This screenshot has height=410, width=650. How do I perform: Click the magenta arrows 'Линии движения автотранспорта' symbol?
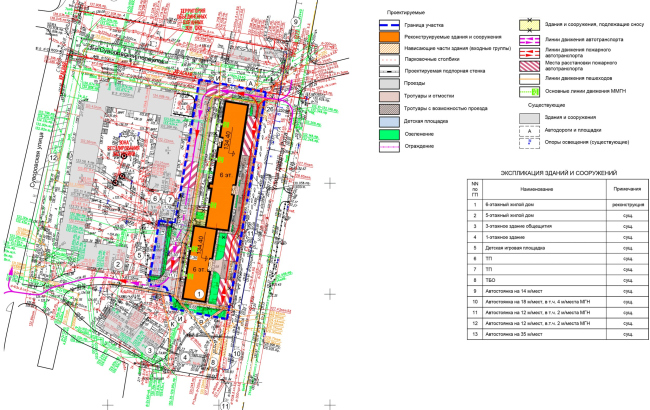click(529, 40)
